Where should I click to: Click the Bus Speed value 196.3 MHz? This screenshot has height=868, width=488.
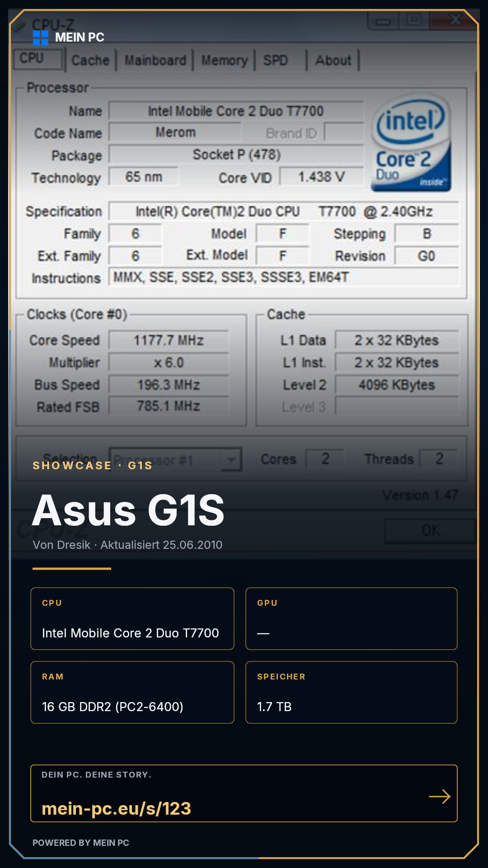coord(169,385)
